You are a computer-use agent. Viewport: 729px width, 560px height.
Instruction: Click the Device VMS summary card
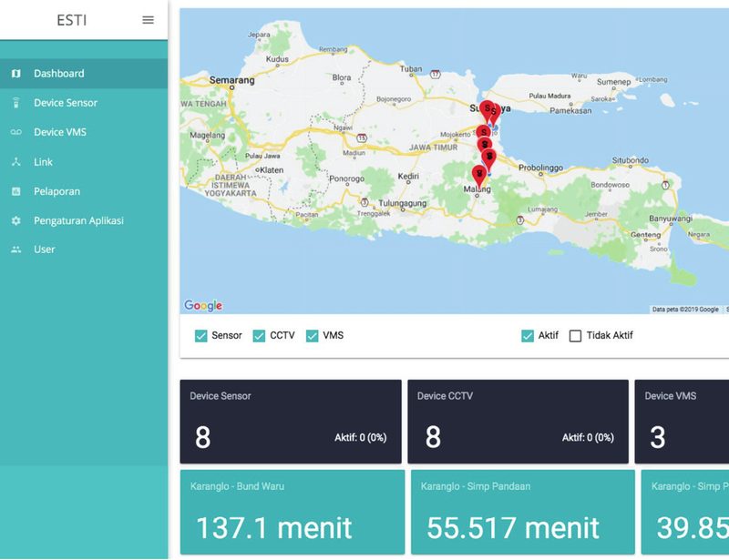pos(682,422)
